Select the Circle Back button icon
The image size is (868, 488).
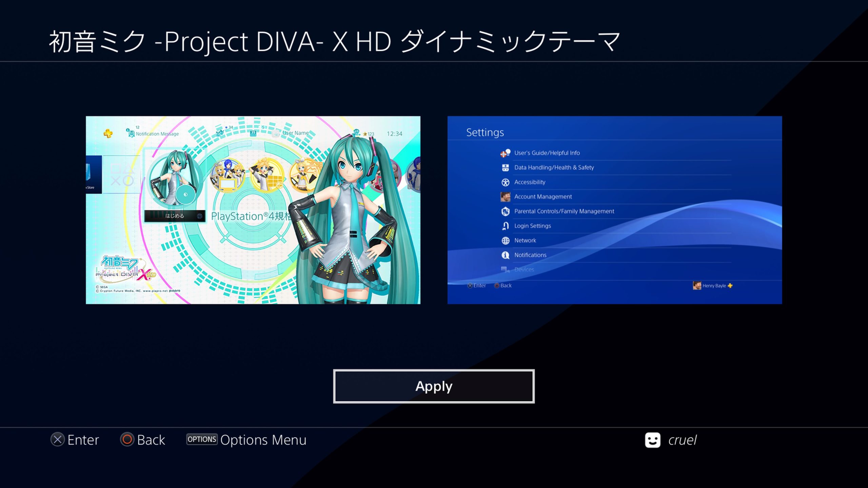click(127, 440)
